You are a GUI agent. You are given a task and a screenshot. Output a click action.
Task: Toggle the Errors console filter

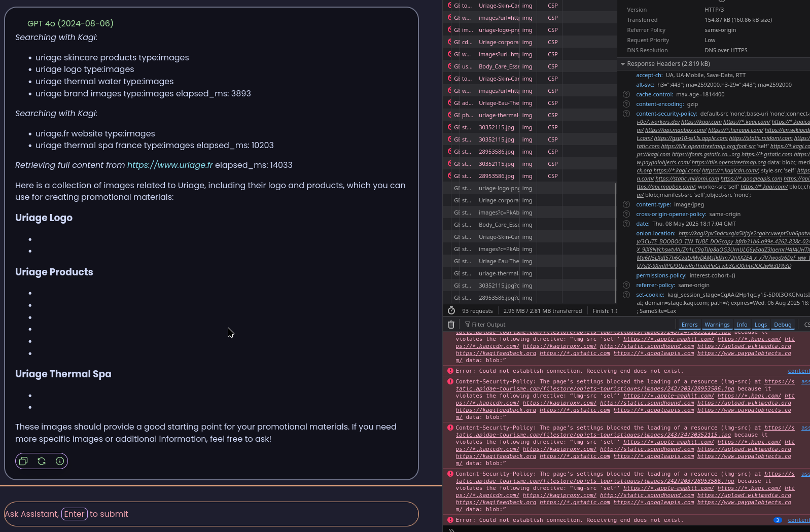(689, 325)
